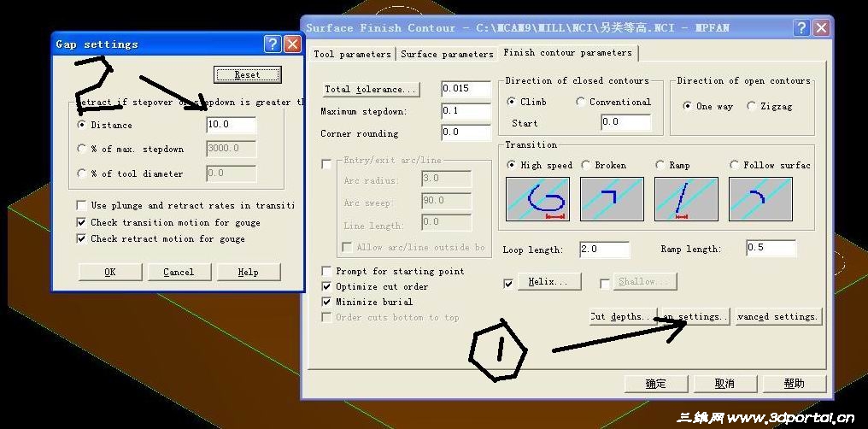Viewport: 868px width, 429px height.
Task: Edit the Start value field
Action: coord(626,122)
